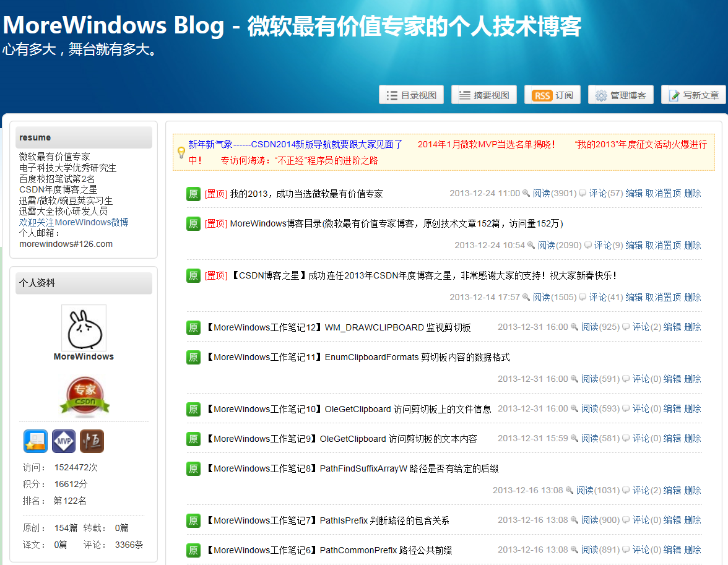Open the MoreWindows博客目录 post

pyautogui.click(x=396, y=223)
